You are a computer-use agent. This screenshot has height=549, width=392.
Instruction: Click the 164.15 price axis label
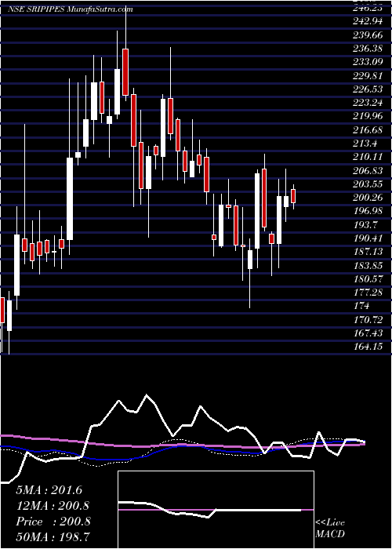pyautogui.click(x=367, y=347)
